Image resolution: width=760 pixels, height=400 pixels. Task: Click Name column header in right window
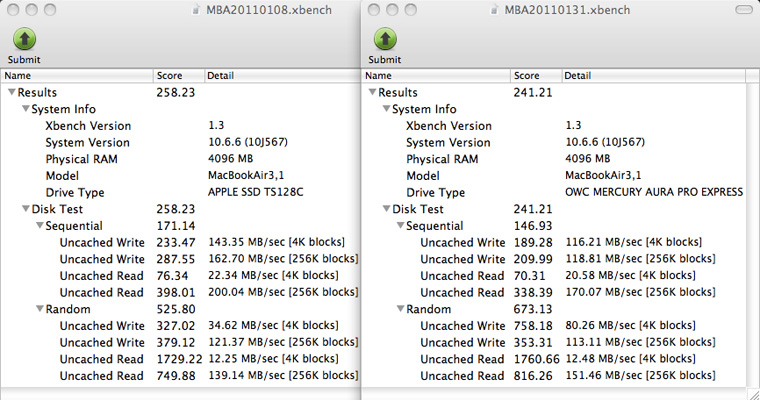435,76
